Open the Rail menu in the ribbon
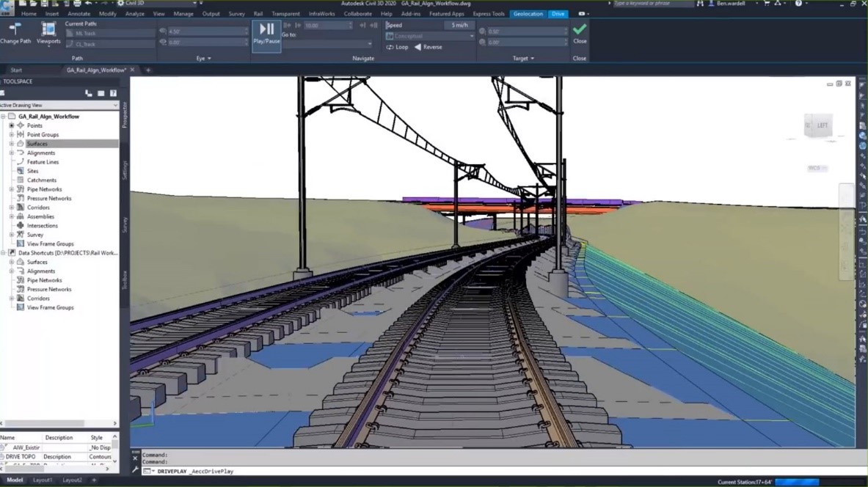 [258, 13]
